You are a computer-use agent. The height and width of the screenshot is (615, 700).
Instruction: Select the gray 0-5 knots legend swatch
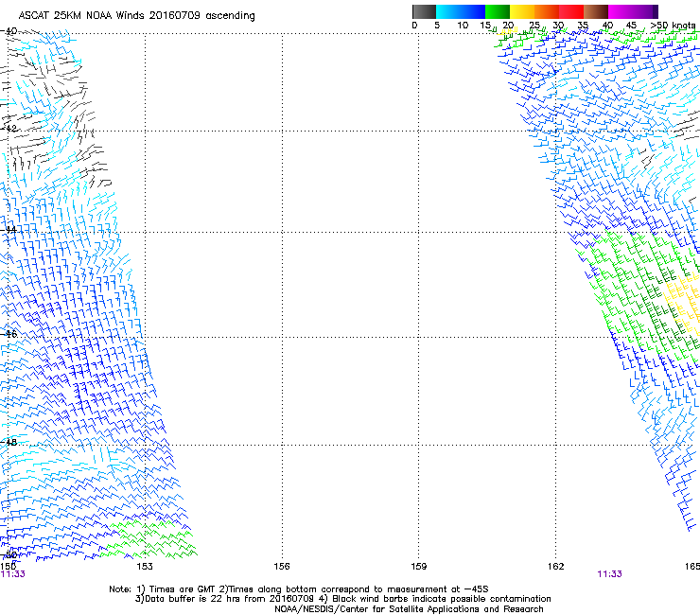click(424, 11)
